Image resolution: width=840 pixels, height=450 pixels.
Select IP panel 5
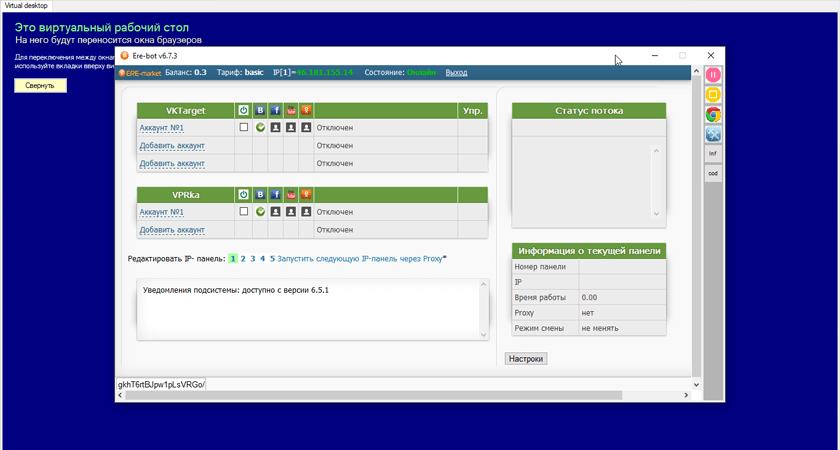coord(272,258)
